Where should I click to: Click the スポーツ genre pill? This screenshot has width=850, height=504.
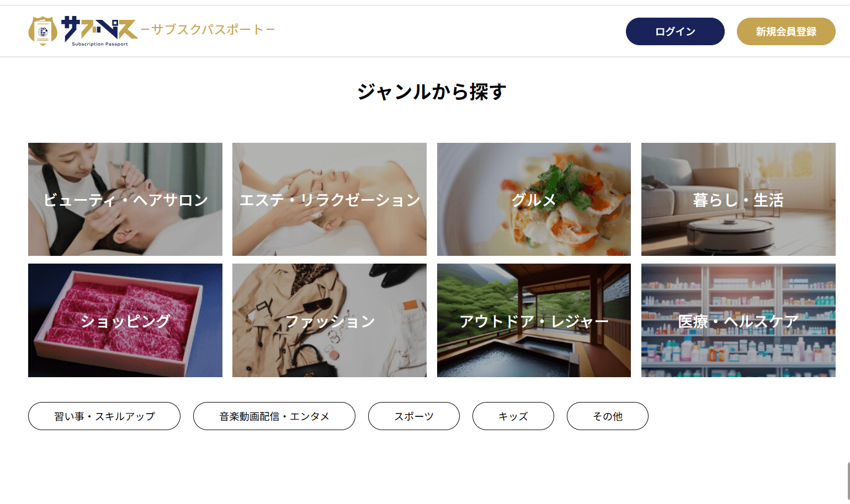coord(414,416)
